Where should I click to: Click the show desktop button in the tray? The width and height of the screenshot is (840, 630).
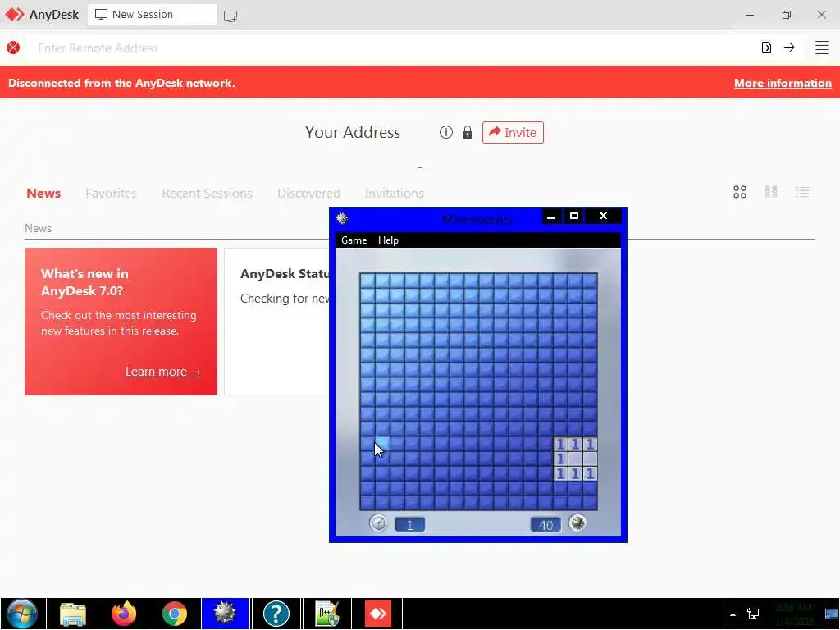(832, 614)
